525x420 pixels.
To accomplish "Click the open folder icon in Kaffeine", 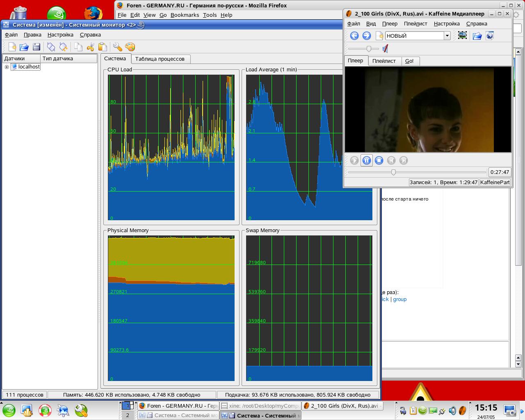I will [x=477, y=36].
